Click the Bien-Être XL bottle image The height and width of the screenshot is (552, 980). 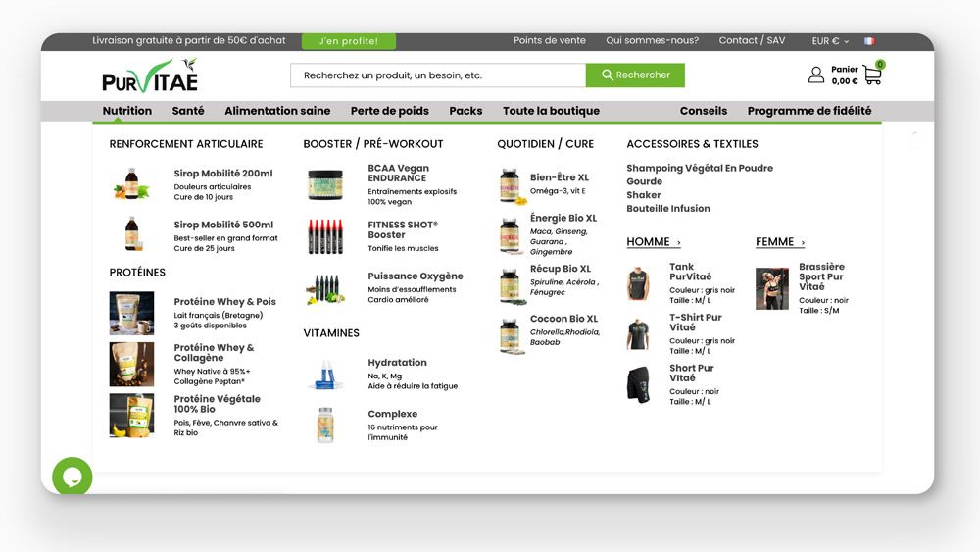coord(511,185)
